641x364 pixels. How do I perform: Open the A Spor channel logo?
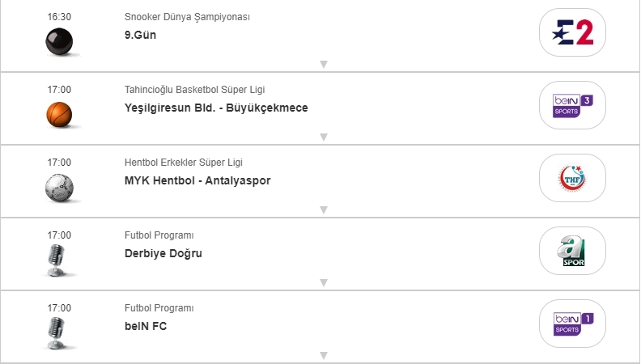572,251
